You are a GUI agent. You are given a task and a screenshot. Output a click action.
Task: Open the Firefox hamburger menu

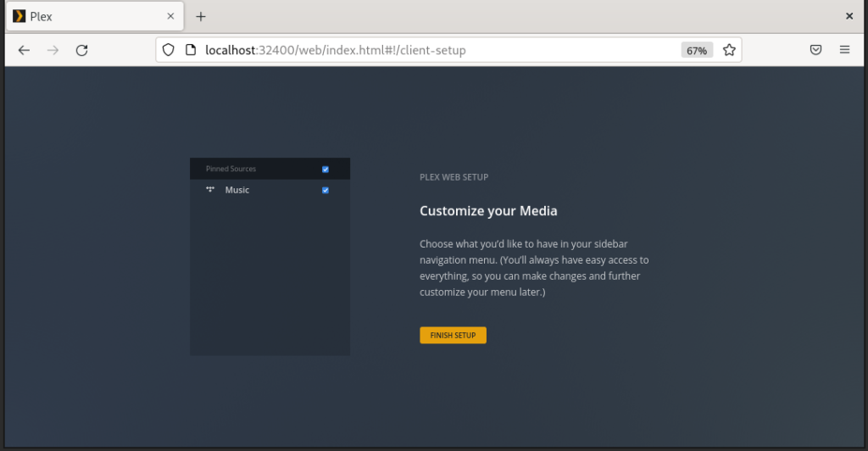(845, 50)
